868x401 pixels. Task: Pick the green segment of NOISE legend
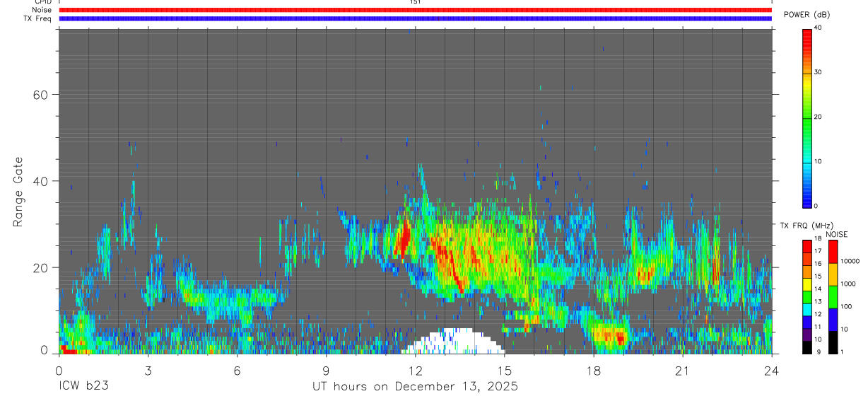click(x=833, y=297)
